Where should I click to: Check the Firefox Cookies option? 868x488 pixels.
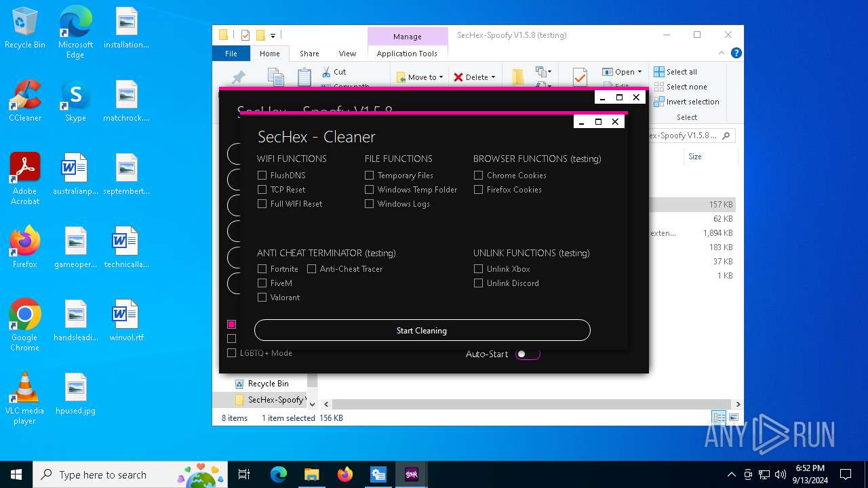[478, 189]
